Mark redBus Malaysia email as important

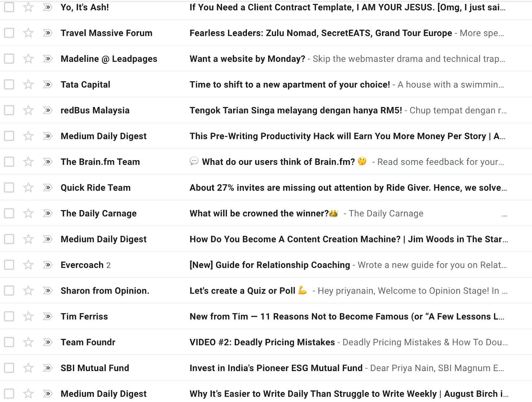click(48, 110)
